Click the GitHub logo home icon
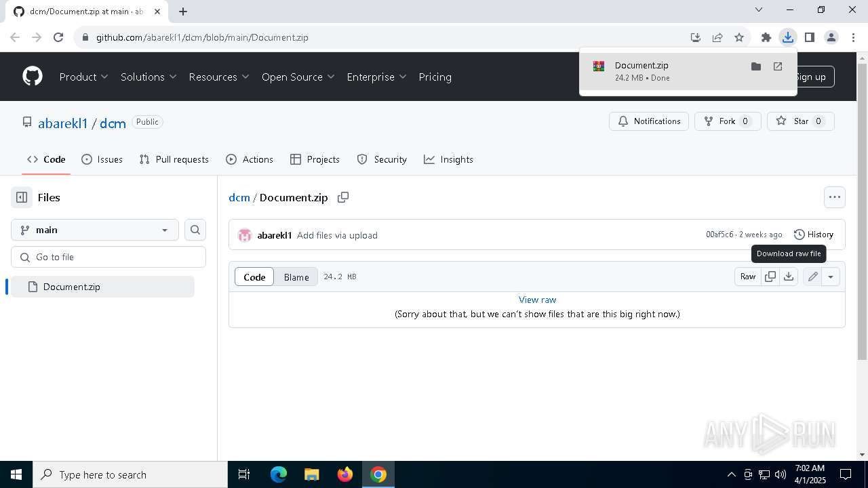 [x=33, y=77]
